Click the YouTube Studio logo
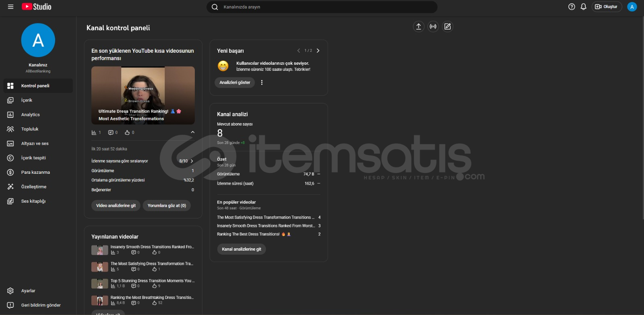This screenshot has width=644, height=315. point(37,7)
